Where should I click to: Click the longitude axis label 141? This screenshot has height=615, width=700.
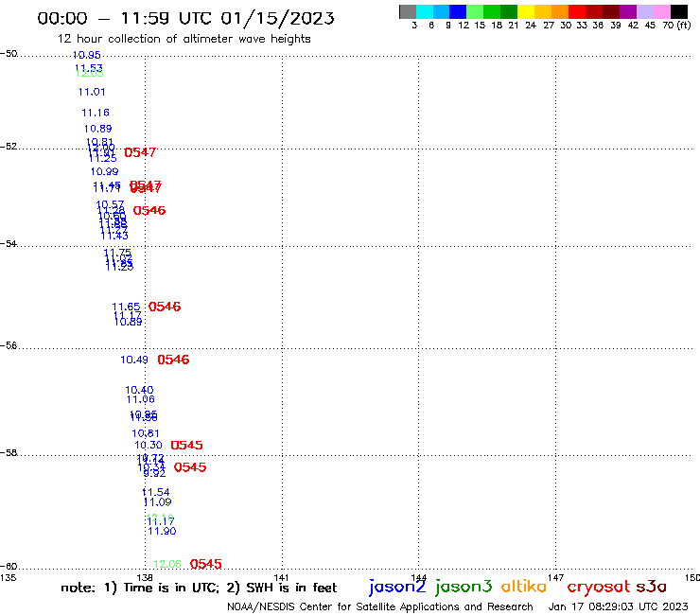282,577
